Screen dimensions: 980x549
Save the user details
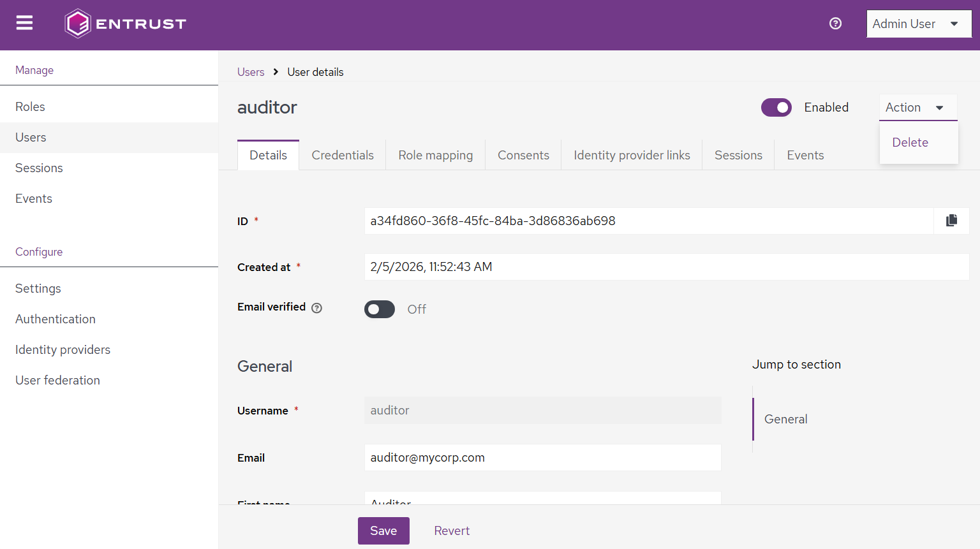point(383,531)
